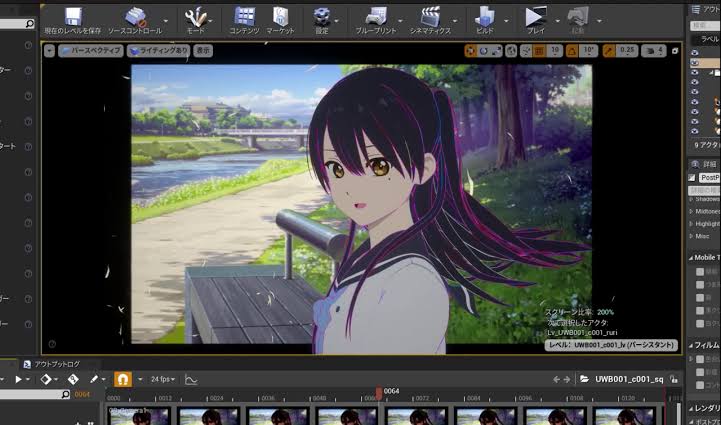This screenshot has height=425, width=721.
Task: Open the Lit (ライティングあり) view mode menu
Action: coord(159,51)
